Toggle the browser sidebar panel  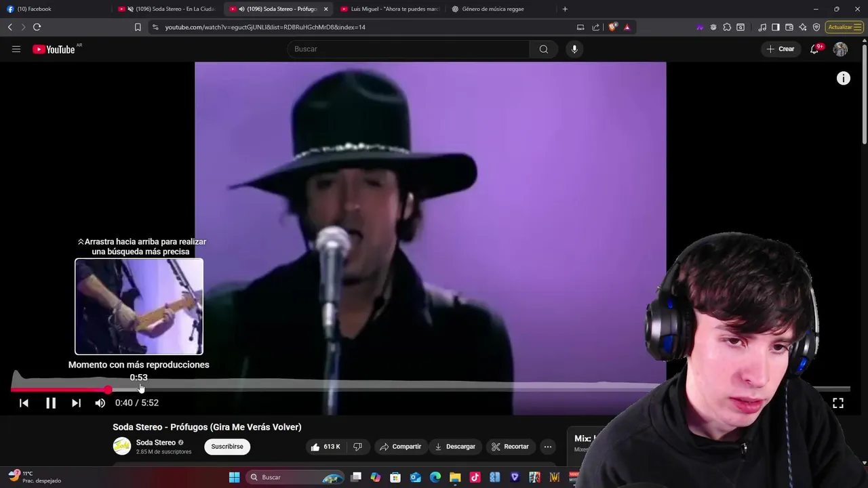(x=776, y=27)
